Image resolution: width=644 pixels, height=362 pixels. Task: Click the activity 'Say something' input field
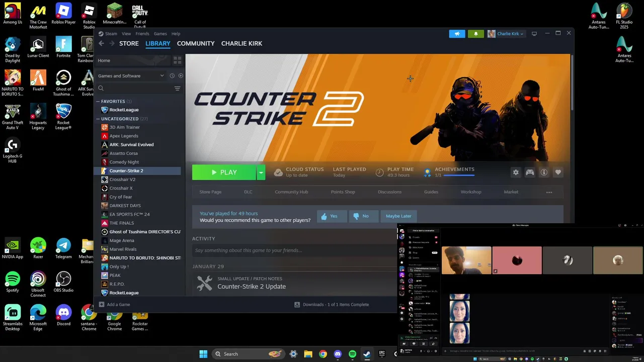point(294,250)
